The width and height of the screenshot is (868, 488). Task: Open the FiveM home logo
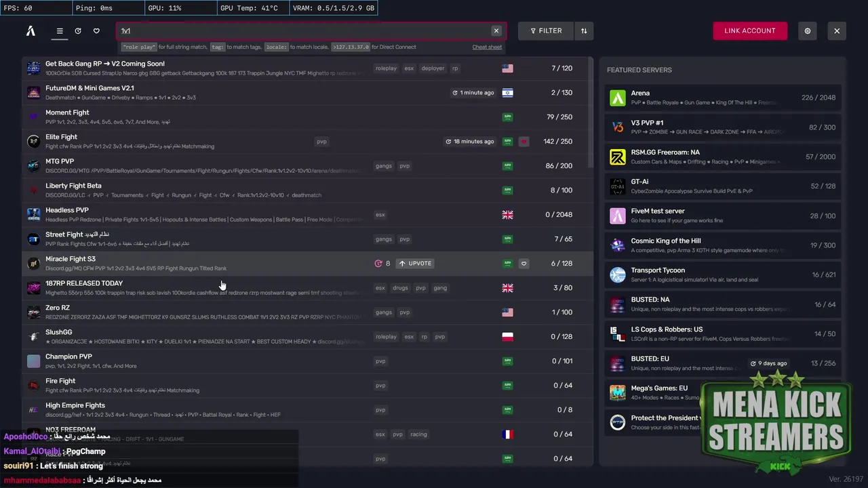31,31
